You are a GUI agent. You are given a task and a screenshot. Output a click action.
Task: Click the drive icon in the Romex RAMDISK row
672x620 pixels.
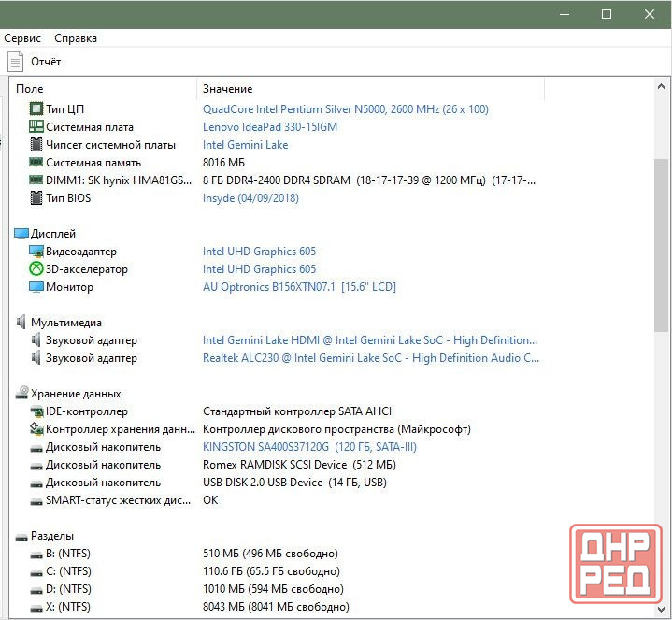(36, 467)
